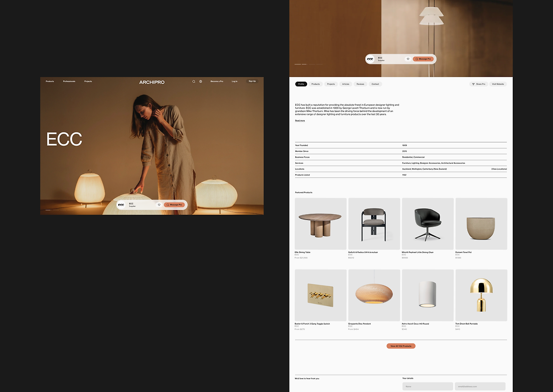Open Projects in the top navigation bar
553x392 pixels.
point(88,82)
